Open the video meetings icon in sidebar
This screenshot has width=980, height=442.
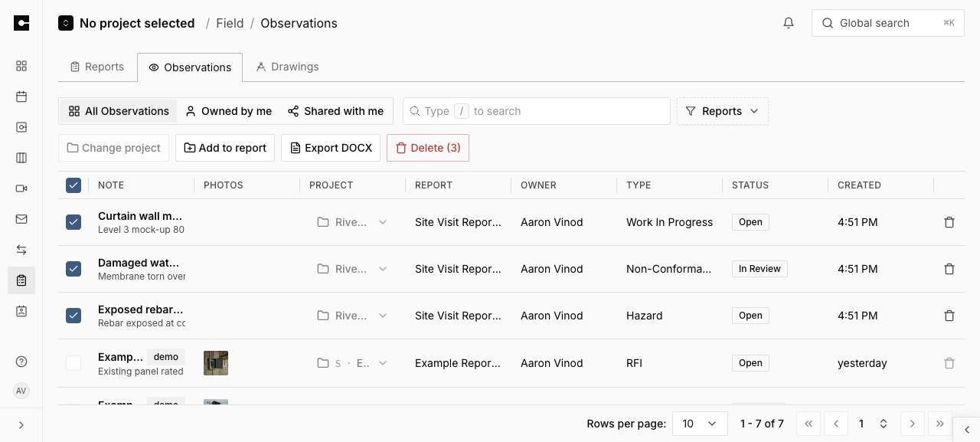tap(21, 188)
